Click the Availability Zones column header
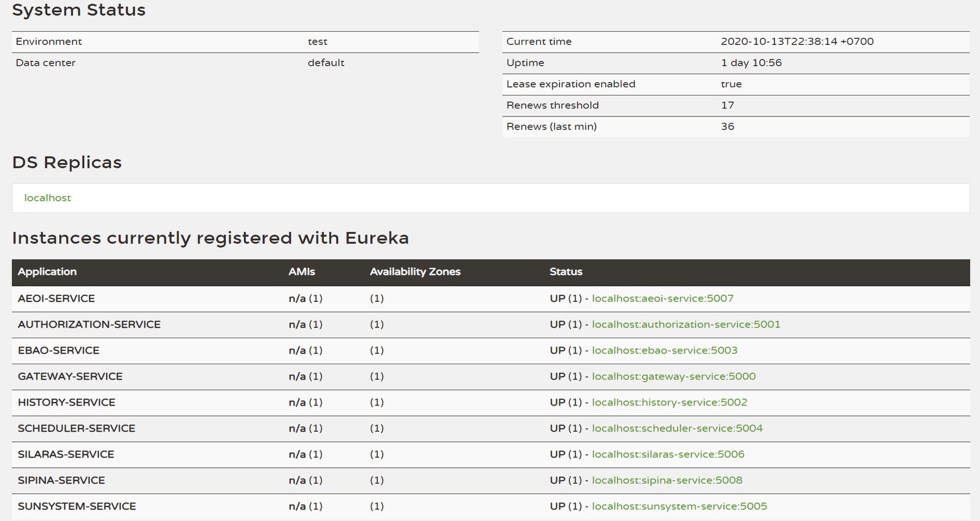This screenshot has height=521, width=980. click(415, 272)
